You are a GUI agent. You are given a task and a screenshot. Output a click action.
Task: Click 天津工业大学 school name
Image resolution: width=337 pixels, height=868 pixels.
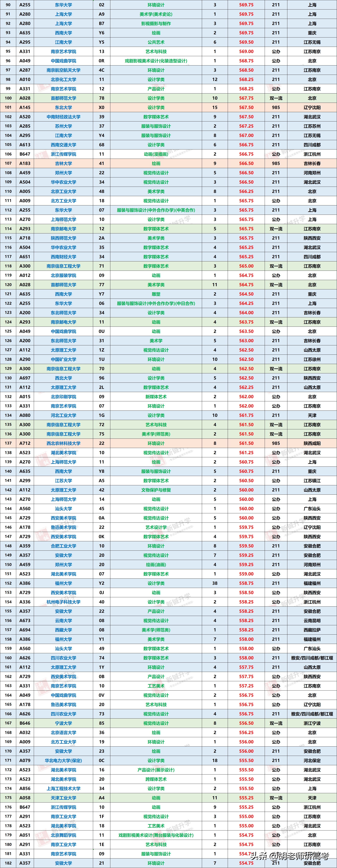tap(63, 798)
